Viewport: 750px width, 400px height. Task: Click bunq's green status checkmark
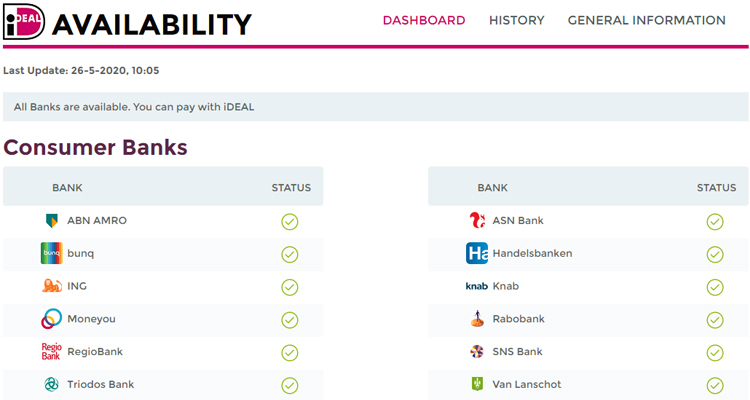(x=290, y=255)
